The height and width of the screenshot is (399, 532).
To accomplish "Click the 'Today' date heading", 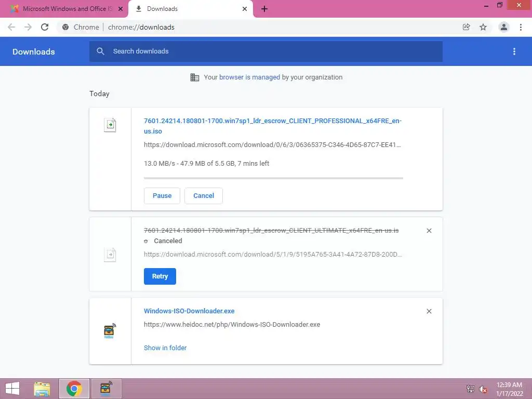I will (99, 94).
